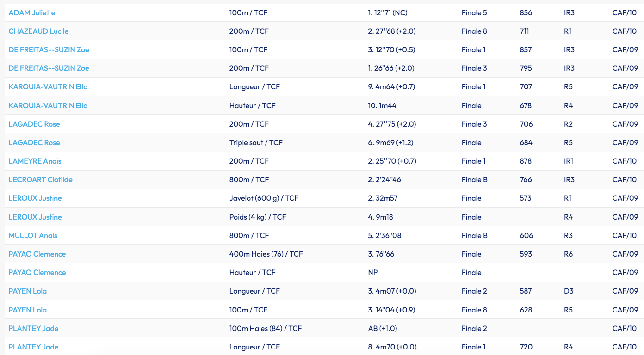Select PAYAO Clemence link in 400m Haies row

point(37,254)
